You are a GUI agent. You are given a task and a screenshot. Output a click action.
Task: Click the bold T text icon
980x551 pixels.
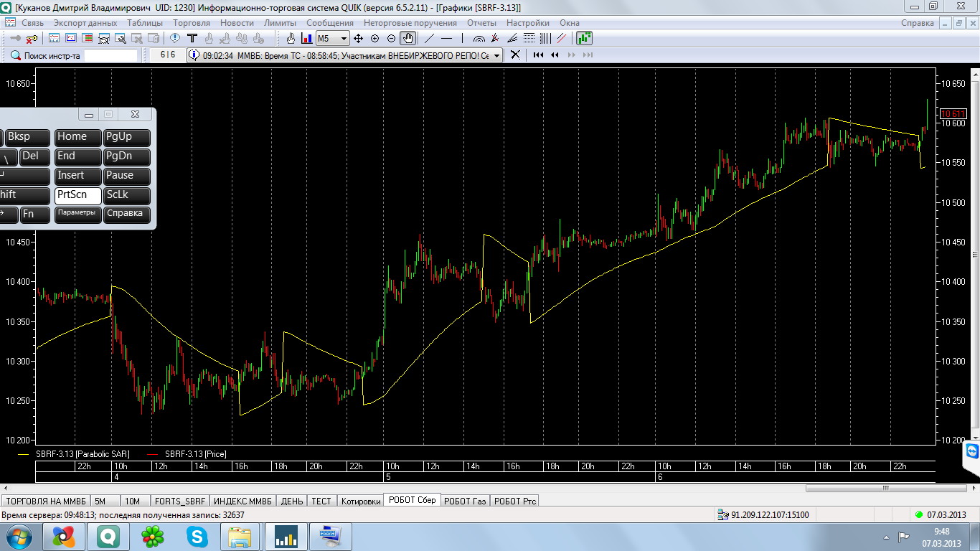[x=192, y=38]
